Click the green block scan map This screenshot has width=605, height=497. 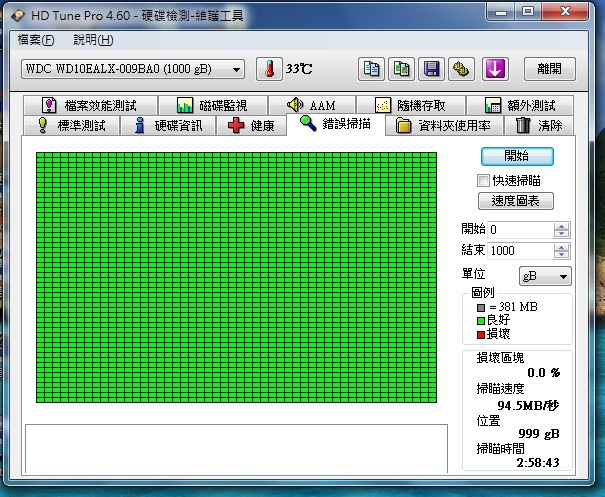tap(237, 277)
